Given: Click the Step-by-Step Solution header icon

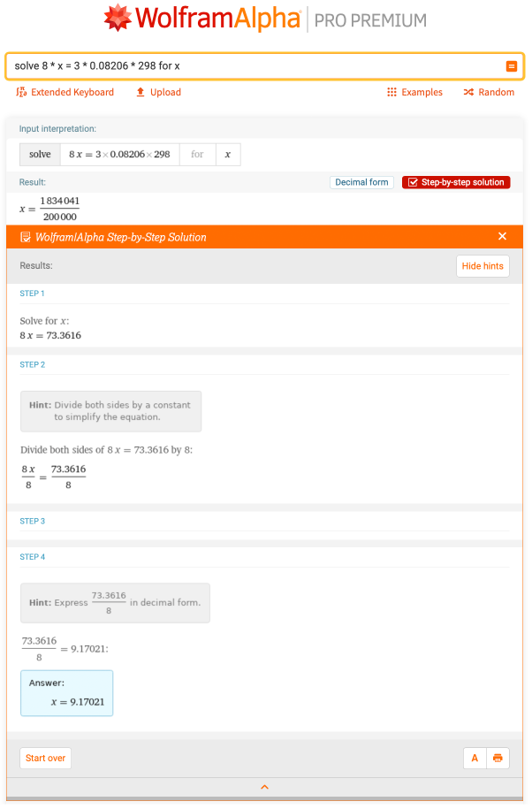Looking at the screenshot, I should (25, 237).
